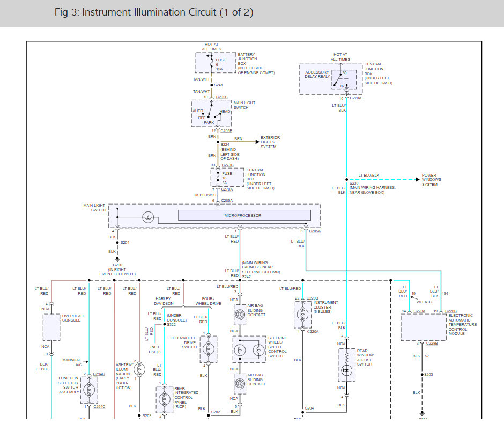The image size is (504, 438).
Task: Click the Fuse 18 5A symbol
Action: 218,178
